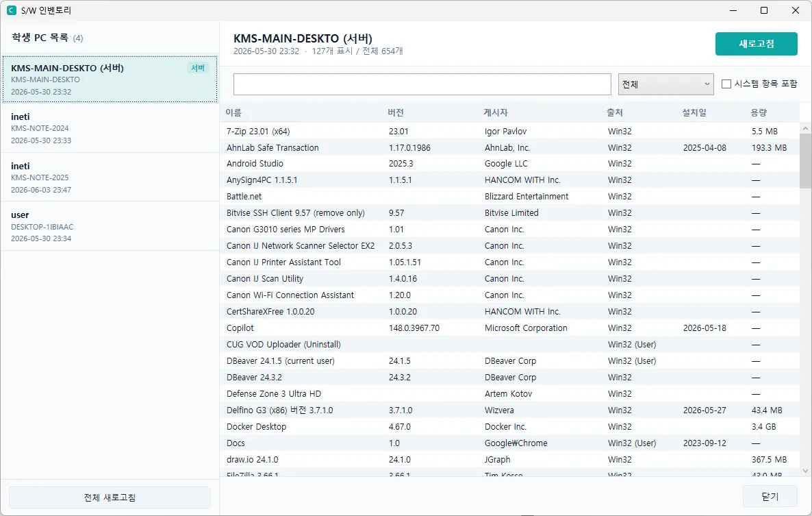Sort by the 게시자 column header

(496, 112)
